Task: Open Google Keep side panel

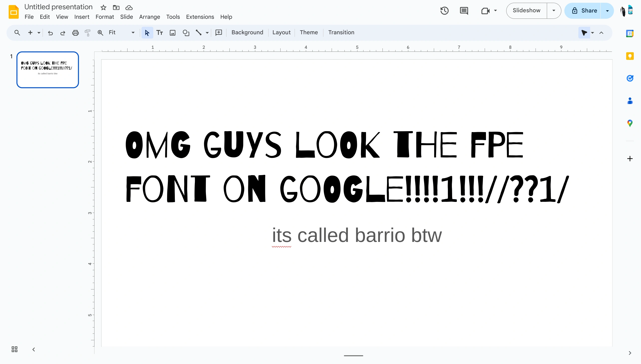Action: tap(630, 56)
